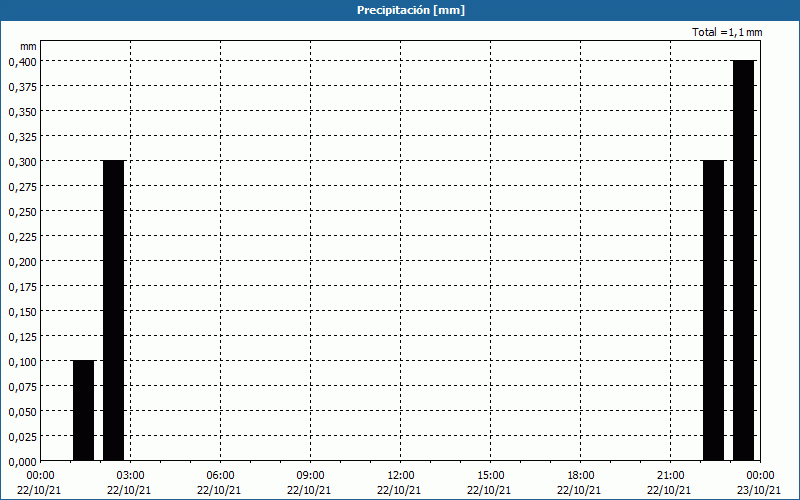Click the 0,350 y-axis label
Viewport: 800px width, 500px height.
pyautogui.click(x=22, y=112)
